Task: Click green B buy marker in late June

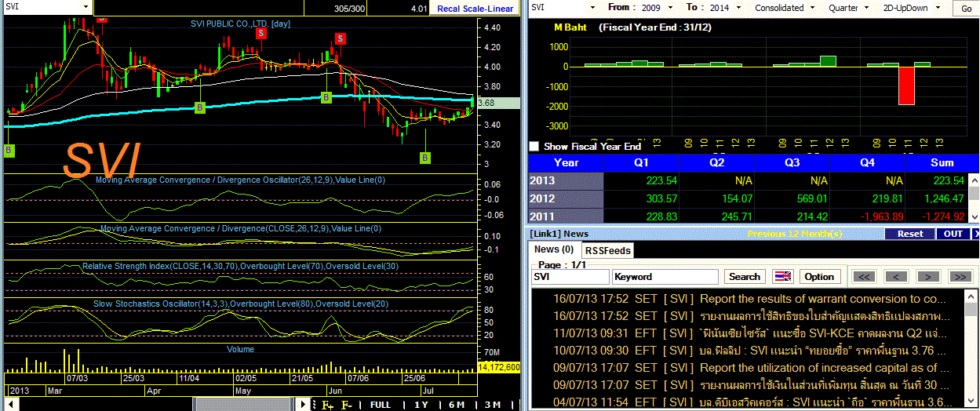Action: pyautogui.click(x=425, y=158)
